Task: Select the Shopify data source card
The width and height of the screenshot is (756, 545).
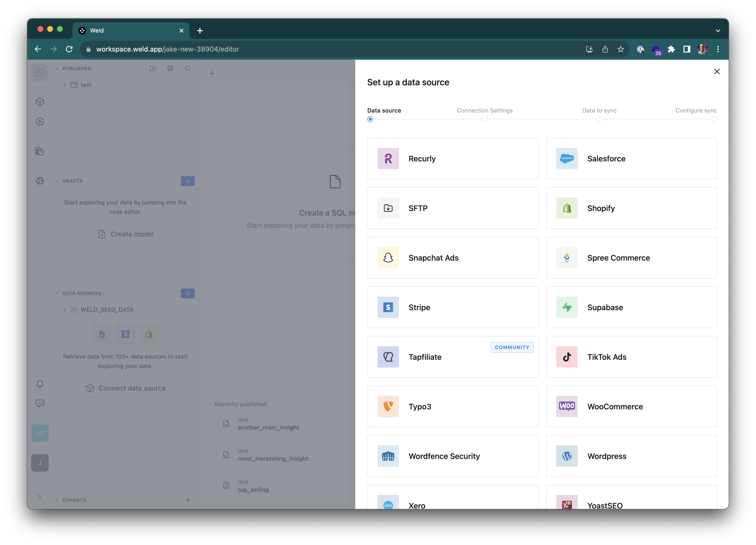Action: 631,208
